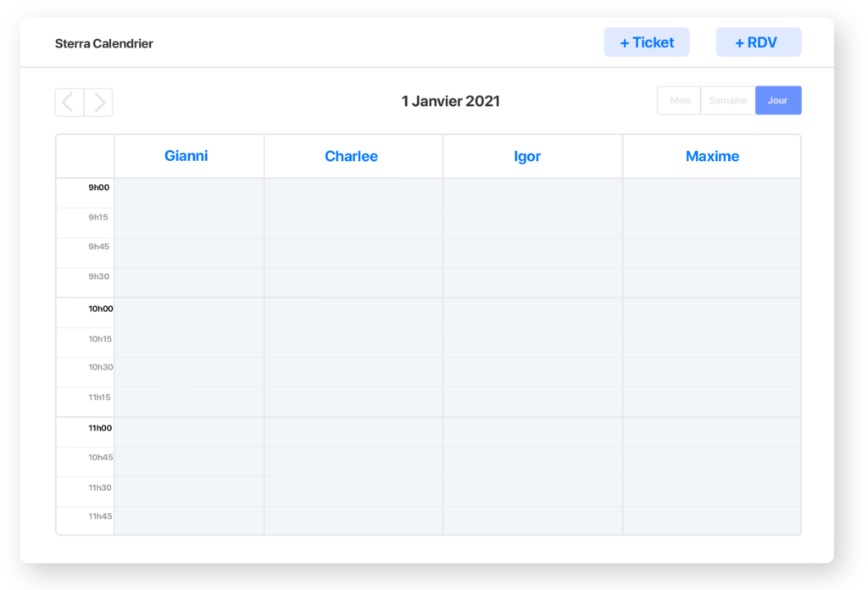Select Gianni's 9h00 time slot
This screenshot has height=590, width=868.
coord(189,193)
